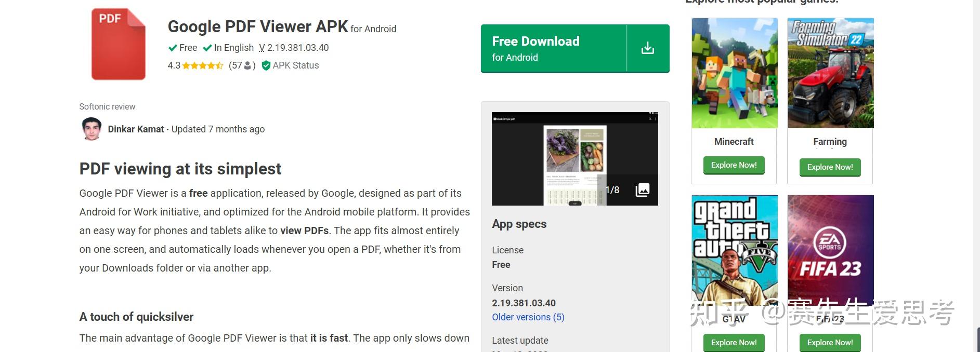Click Explore Now under Minecraft
Image resolution: width=980 pixels, height=352 pixels.
coord(734,165)
